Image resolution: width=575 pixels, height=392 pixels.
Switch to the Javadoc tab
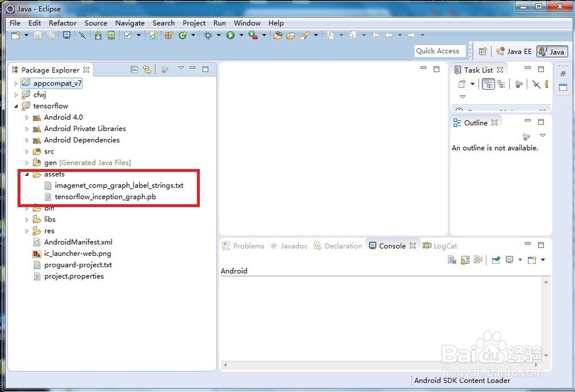pos(289,245)
